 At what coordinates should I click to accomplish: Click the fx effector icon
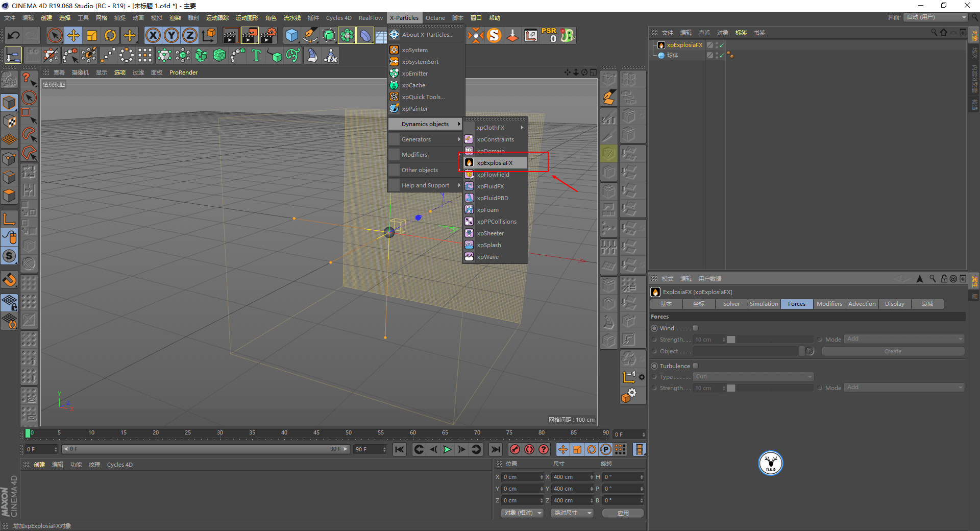click(331, 55)
